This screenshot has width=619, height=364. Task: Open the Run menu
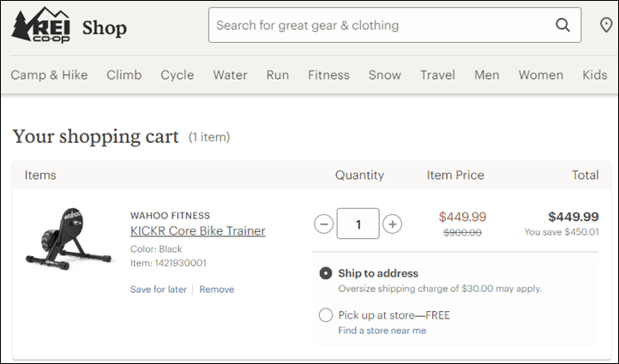coord(278,75)
